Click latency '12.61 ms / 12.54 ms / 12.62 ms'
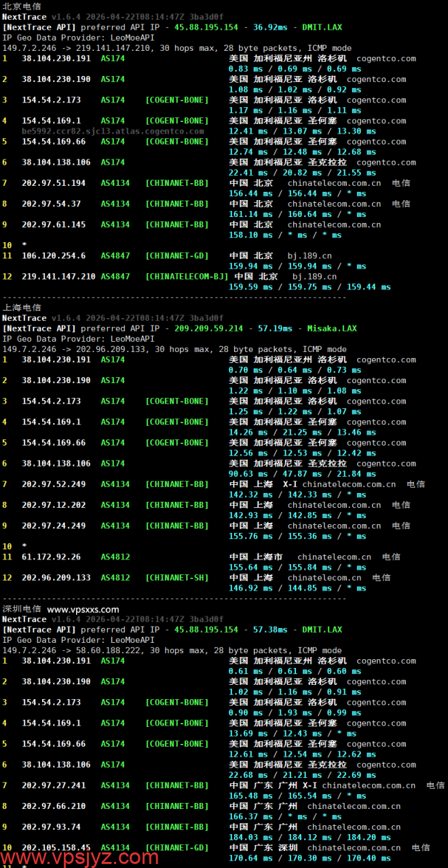 tap(303, 754)
